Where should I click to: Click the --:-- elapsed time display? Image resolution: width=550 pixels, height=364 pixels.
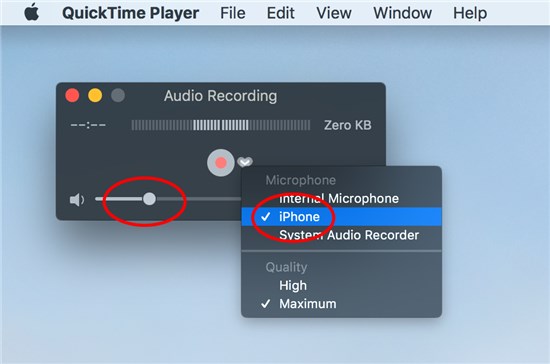pos(88,125)
